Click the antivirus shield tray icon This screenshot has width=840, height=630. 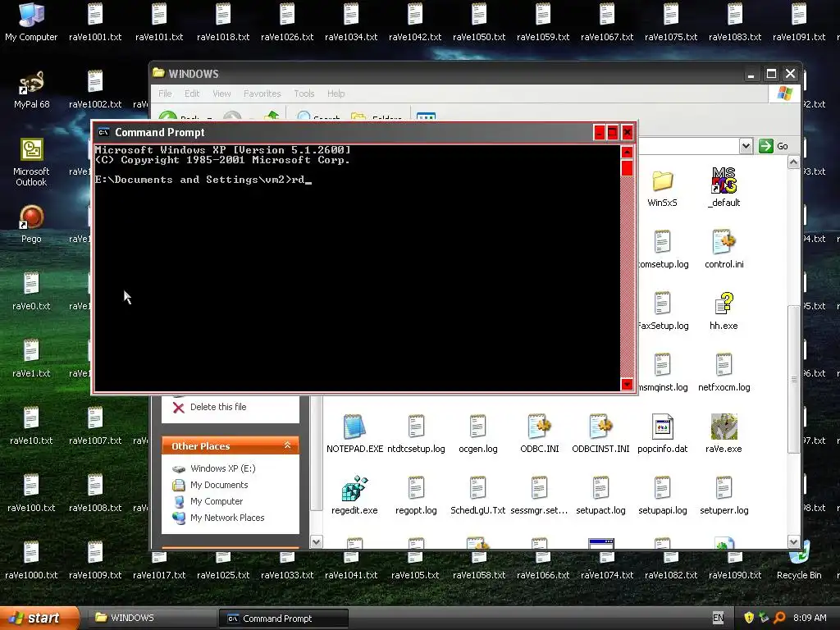click(748, 618)
